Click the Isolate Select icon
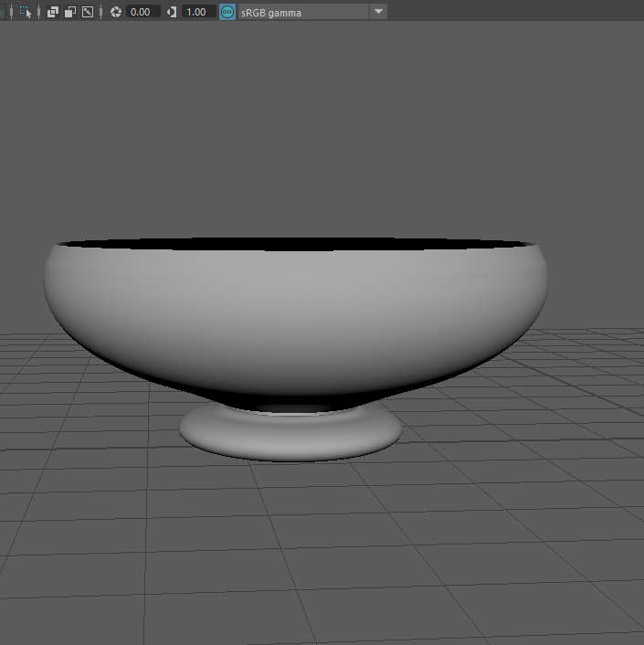The height and width of the screenshot is (645, 644). coord(25,12)
